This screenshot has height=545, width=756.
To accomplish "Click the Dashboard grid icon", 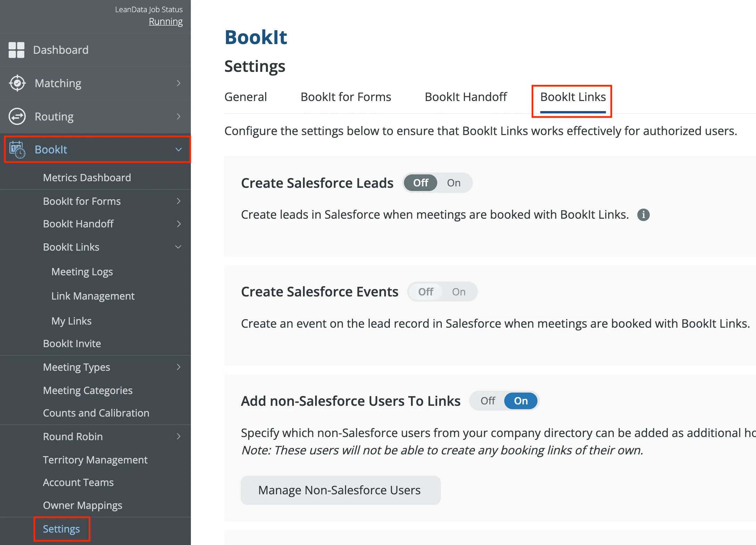I will [16, 50].
